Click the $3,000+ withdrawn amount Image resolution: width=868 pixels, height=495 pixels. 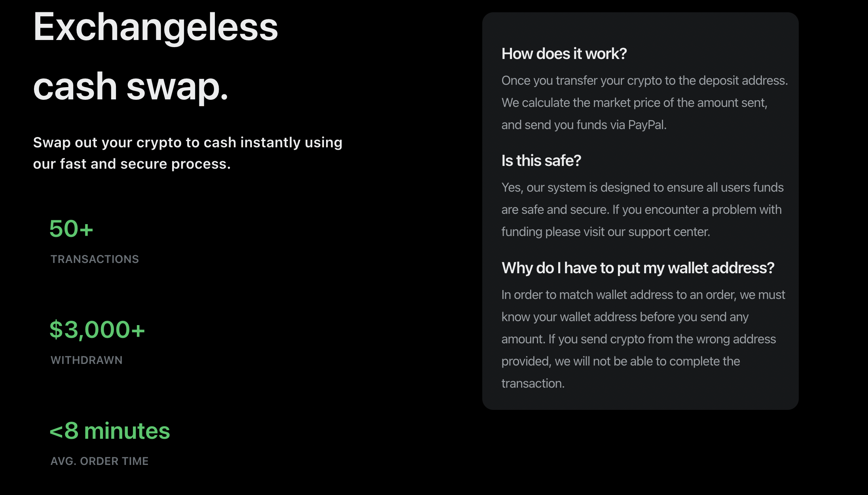[97, 330]
